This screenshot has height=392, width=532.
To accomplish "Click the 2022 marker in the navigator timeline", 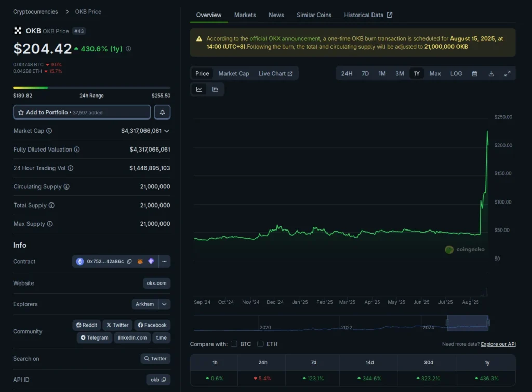I will click(x=347, y=328).
